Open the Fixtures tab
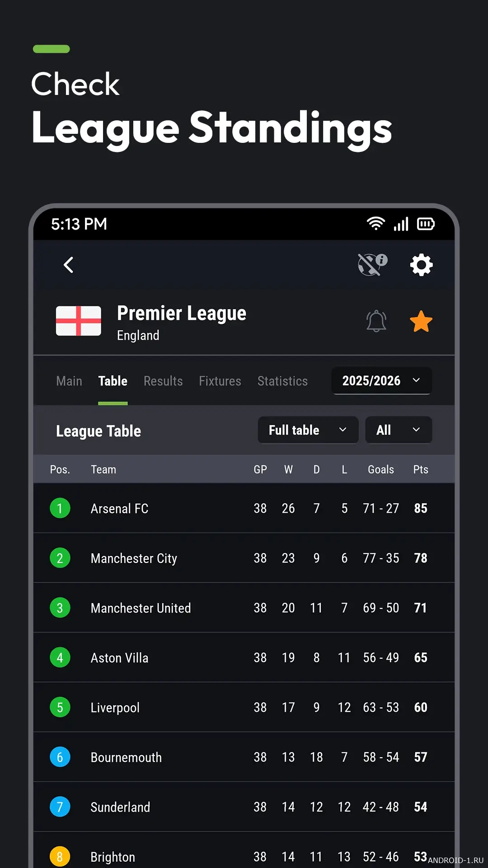Screen dimensions: 488x868 tap(220, 381)
